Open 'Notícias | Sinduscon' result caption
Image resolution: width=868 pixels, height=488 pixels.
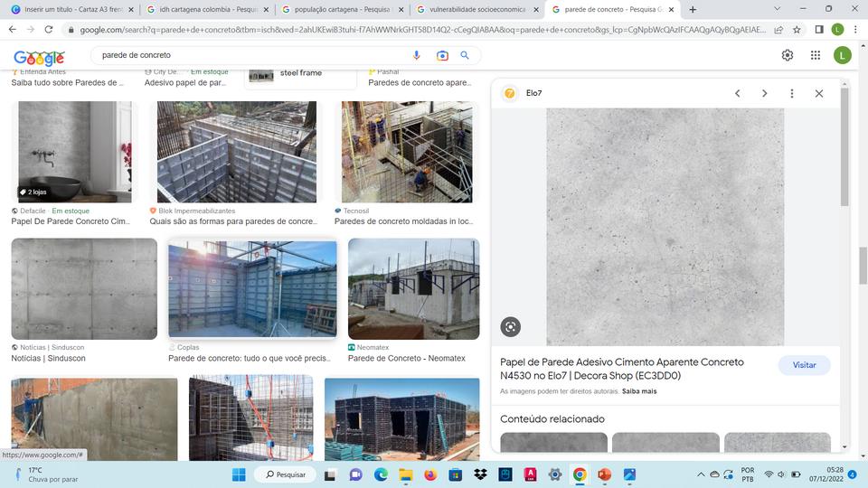(x=48, y=359)
